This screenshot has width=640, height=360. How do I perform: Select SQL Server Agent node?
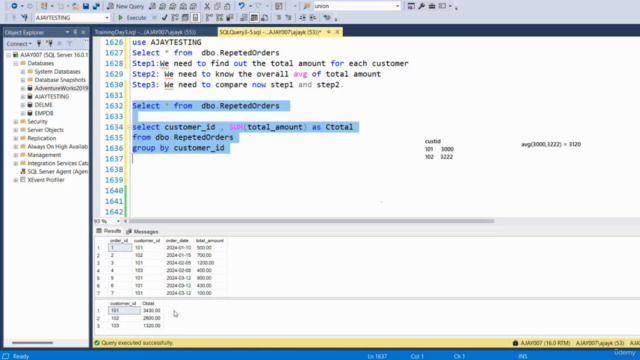click(58, 171)
